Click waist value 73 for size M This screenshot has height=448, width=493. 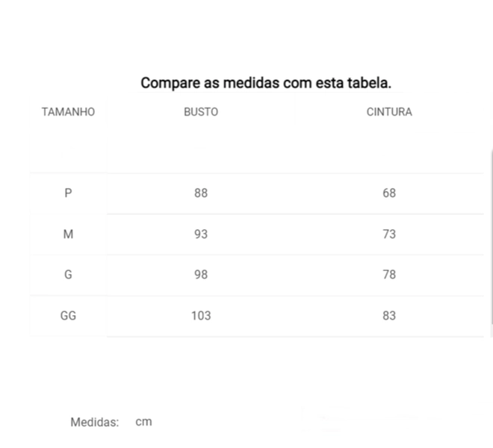[389, 234]
